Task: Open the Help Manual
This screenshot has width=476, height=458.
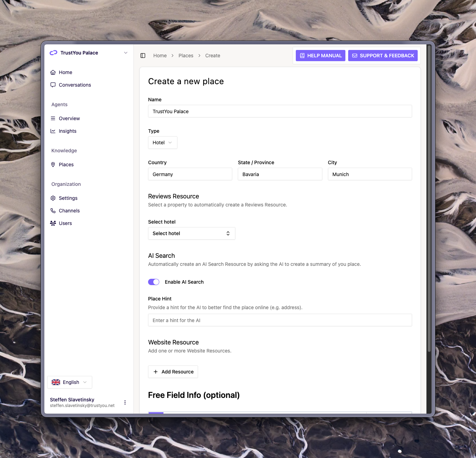Action: click(321, 56)
